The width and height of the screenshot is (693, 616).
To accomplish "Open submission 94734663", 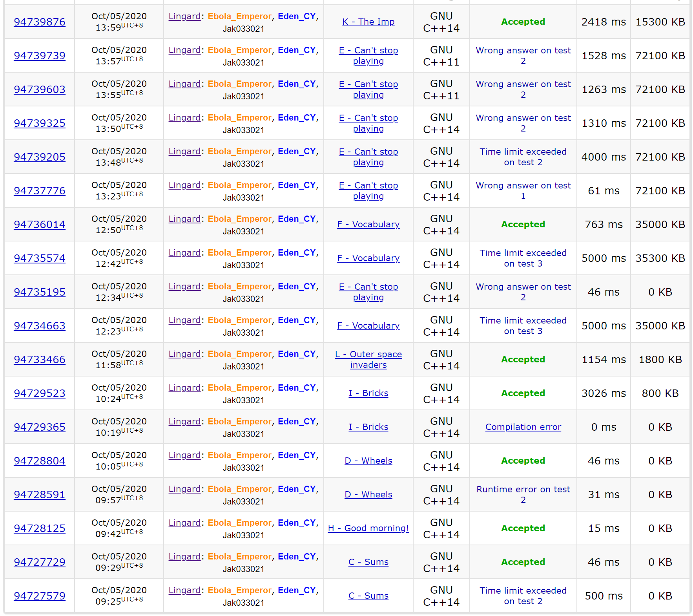I will pyautogui.click(x=40, y=326).
